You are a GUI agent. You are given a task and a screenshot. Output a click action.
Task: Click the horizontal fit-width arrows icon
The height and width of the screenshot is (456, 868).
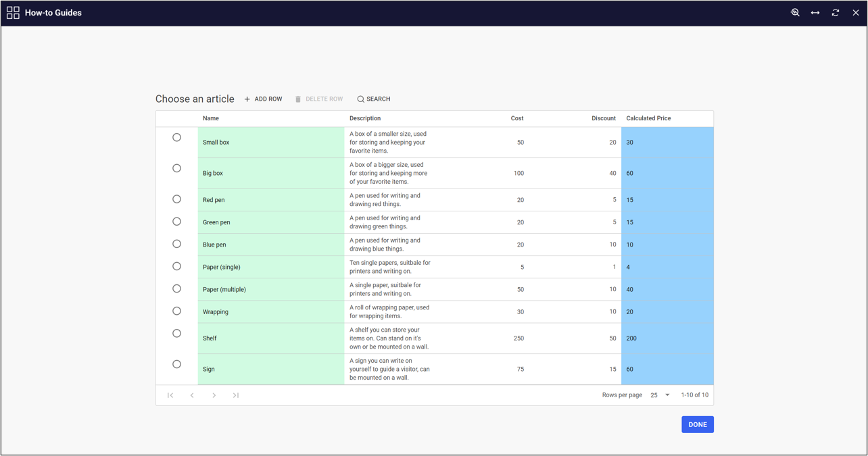click(815, 13)
